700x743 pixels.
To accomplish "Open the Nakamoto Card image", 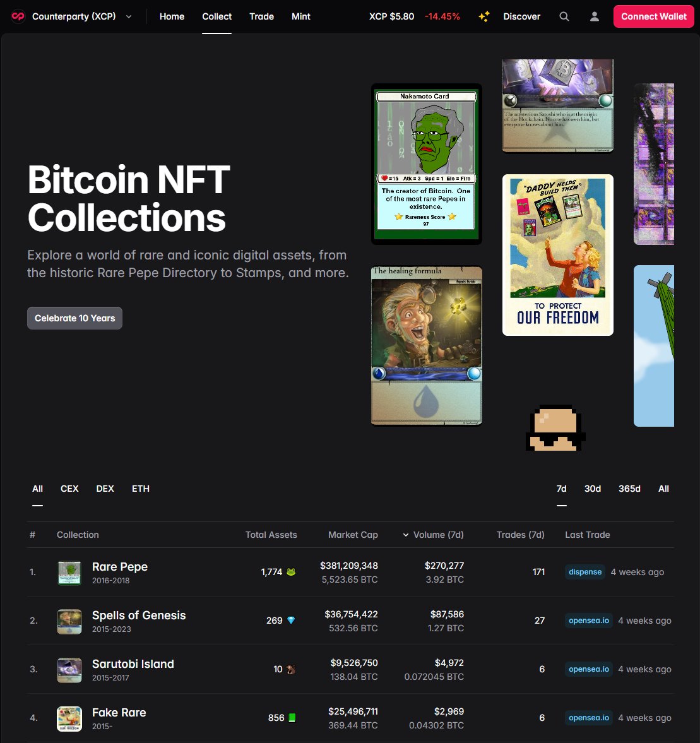I will point(427,164).
